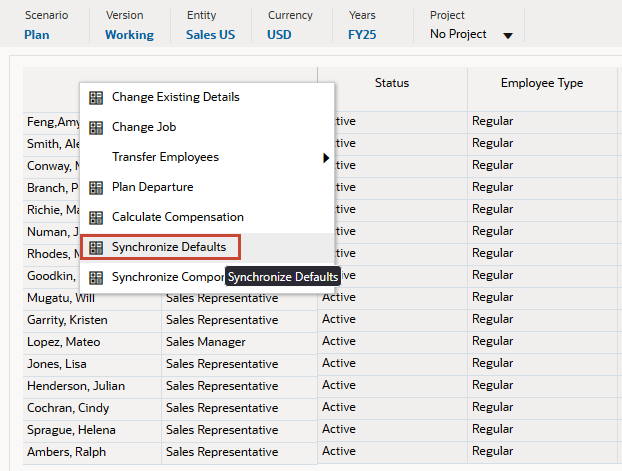This screenshot has height=471, width=622.
Task: Open the Project dropdown arrow
Action: coord(508,36)
